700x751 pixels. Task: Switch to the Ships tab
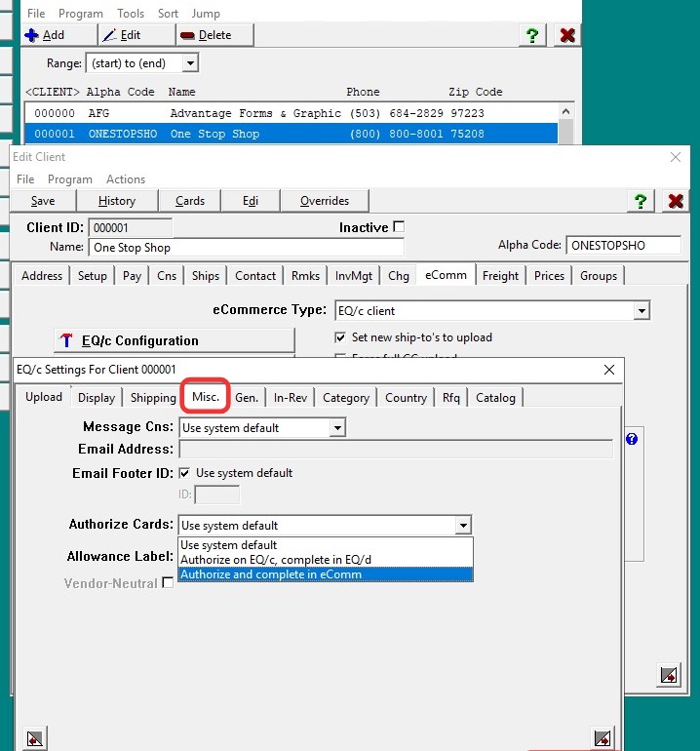click(x=206, y=276)
